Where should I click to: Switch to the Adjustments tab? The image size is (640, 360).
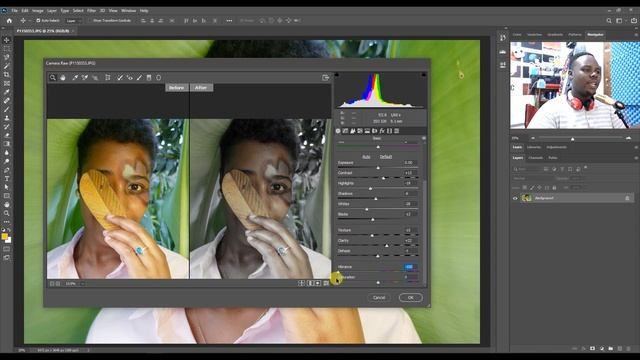(x=556, y=147)
